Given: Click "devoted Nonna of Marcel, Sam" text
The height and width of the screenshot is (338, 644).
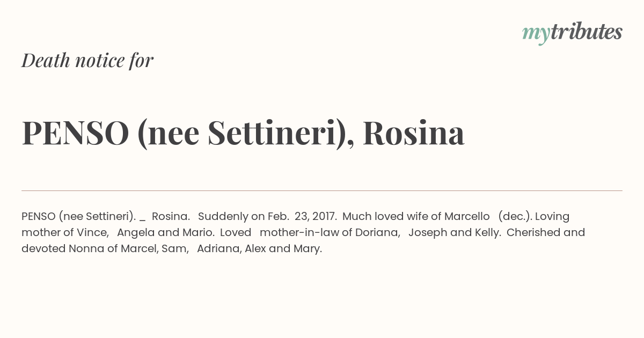Looking at the screenshot, I should coord(104,249).
